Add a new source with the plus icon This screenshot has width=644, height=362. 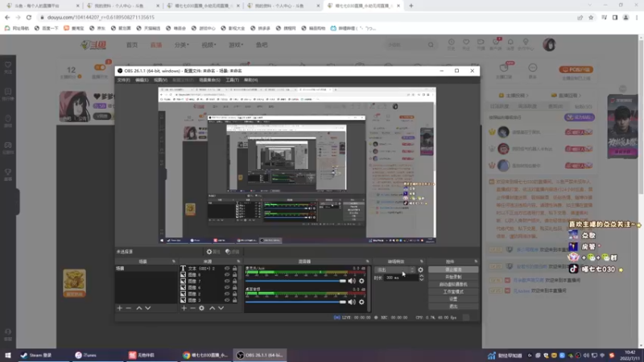point(184,308)
